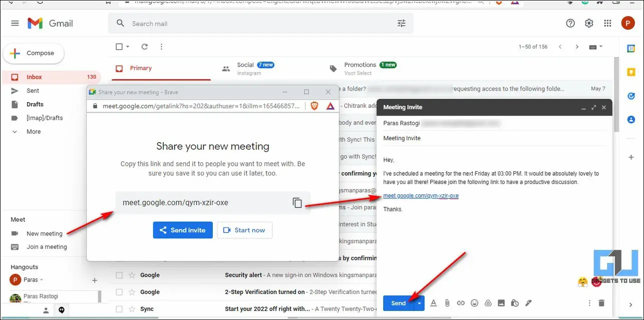Open inbox more options three-dot menu
The image size is (644, 320).
point(161,47)
